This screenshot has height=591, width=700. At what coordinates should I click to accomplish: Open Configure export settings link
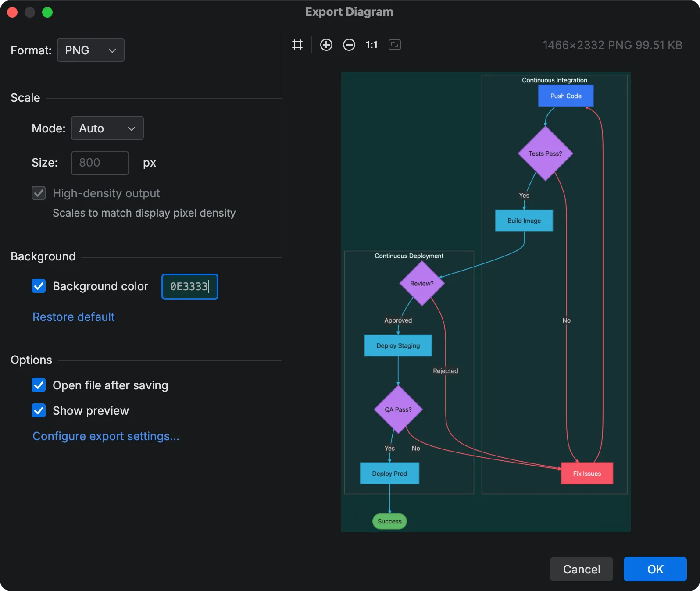click(x=106, y=436)
